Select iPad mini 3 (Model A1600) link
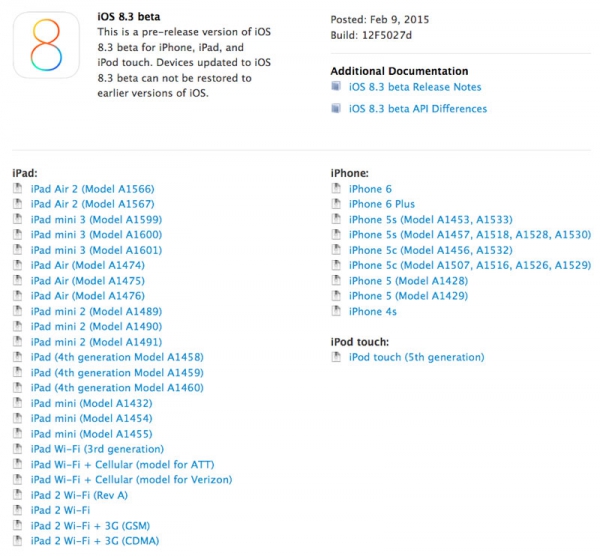Viewport: 600px width, 556px height. pyautogui.click(x=96, y=235)
